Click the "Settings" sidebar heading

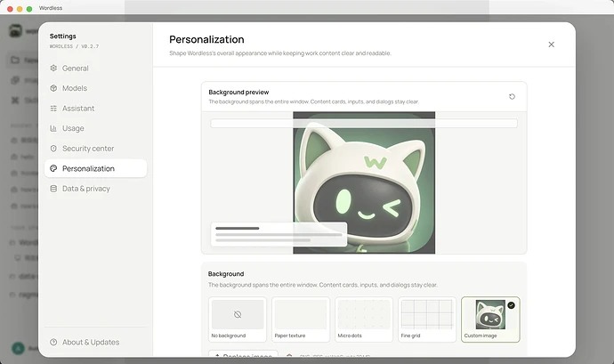[62, 36]
